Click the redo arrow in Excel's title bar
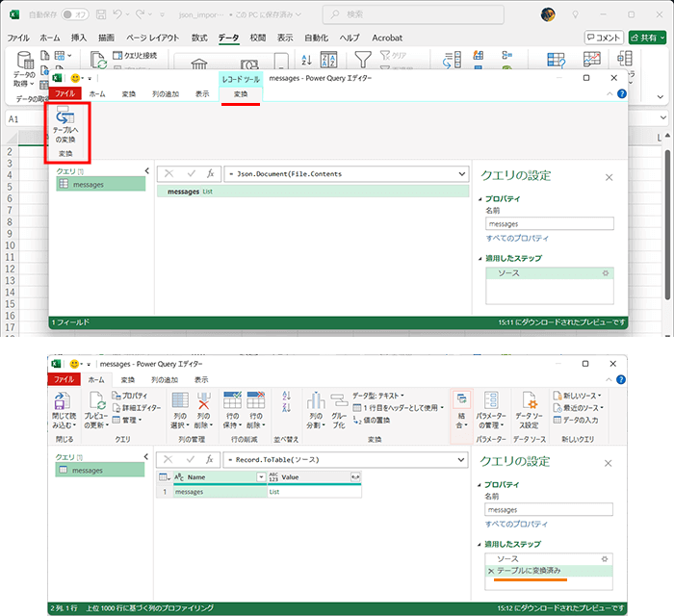The width and height of the screenshot is (674, 616). click(141, 14)
